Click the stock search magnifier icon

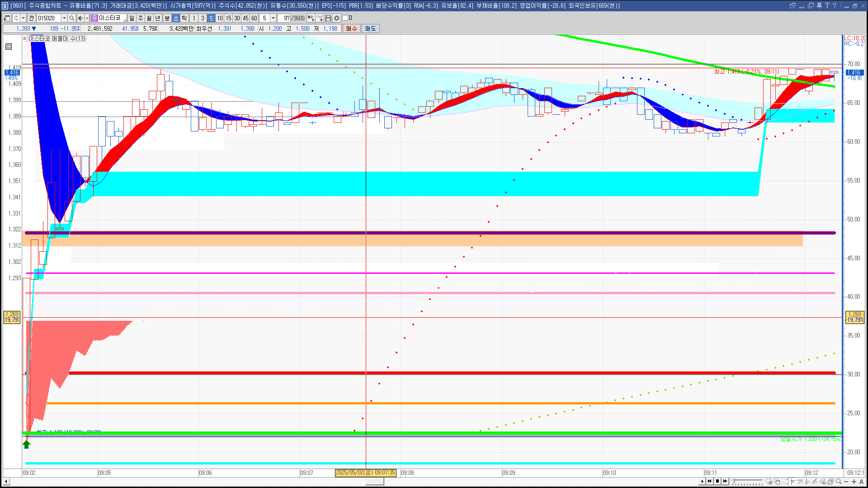[x=71, y=18]
